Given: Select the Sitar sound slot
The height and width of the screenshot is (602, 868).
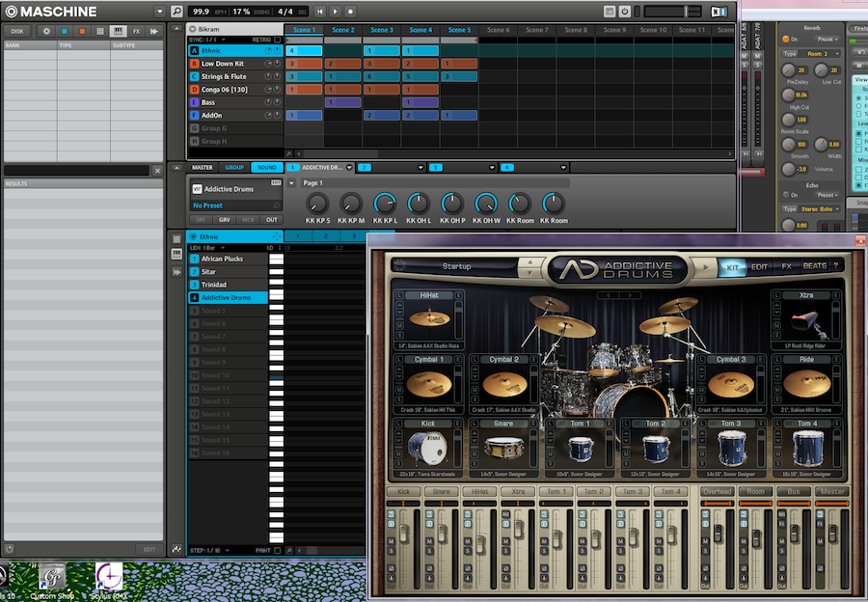Looking at the screenshot, I should click(x=228, y=272).
